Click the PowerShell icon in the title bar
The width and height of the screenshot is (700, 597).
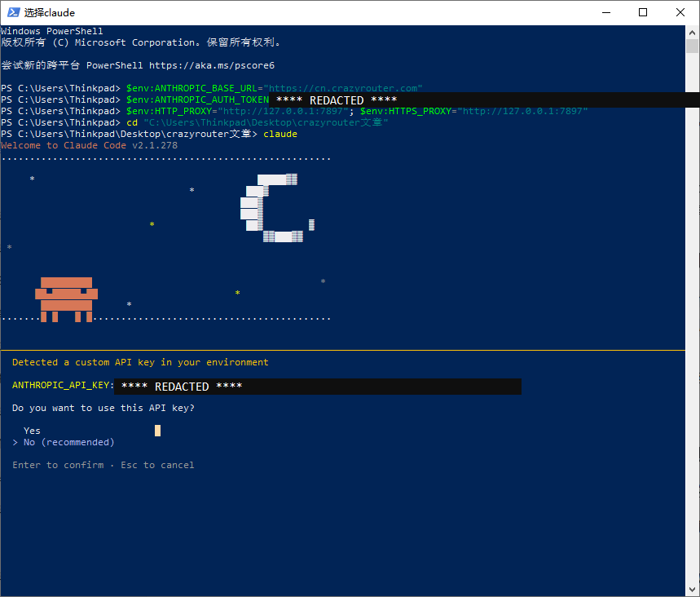coord(13,12)
